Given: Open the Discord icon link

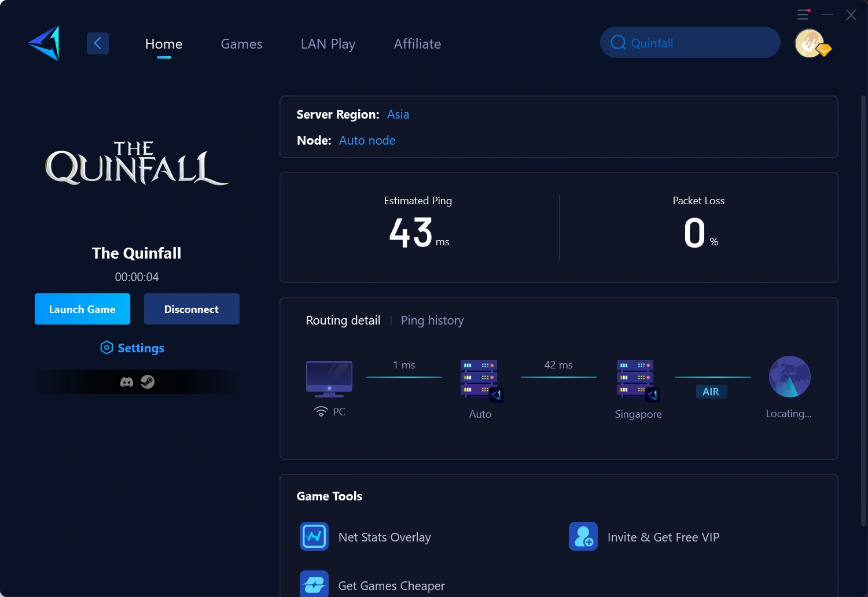Looking at the screenshot, I should click(x=127, y=382).
